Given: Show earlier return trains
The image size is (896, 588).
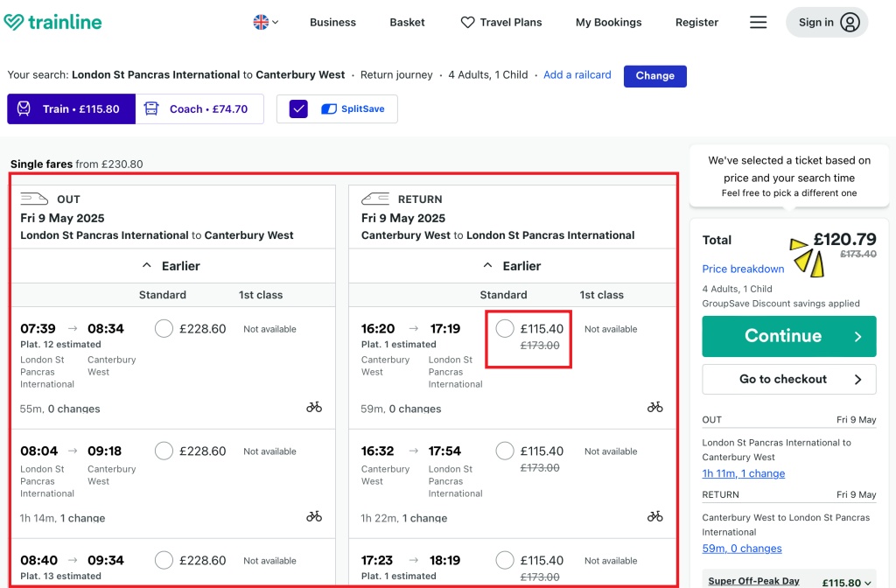Looking at the screenshot, I should pyautogui.click(x=513, y=266).
